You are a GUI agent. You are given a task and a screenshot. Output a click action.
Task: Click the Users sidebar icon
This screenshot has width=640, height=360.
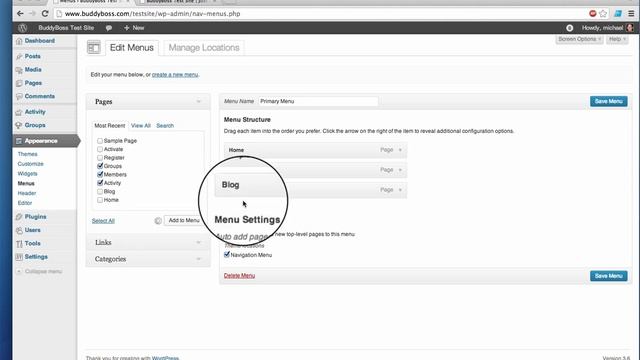coord(19,230)
